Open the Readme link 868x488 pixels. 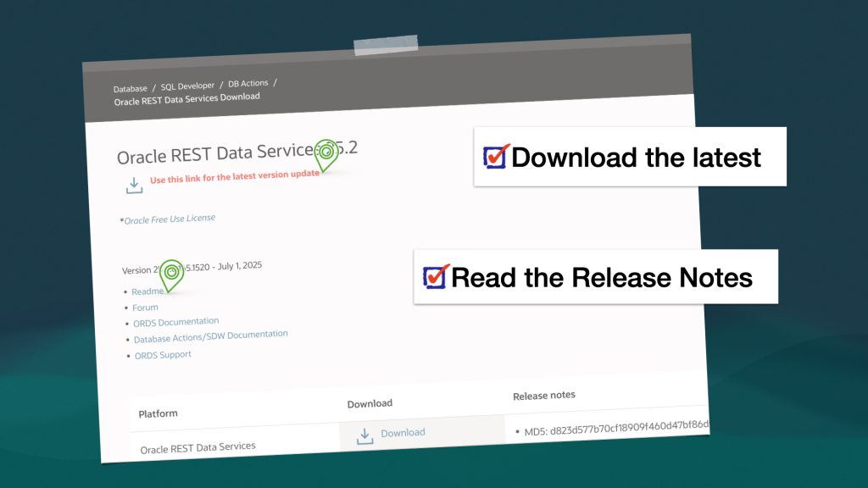[x=147, y=291]
